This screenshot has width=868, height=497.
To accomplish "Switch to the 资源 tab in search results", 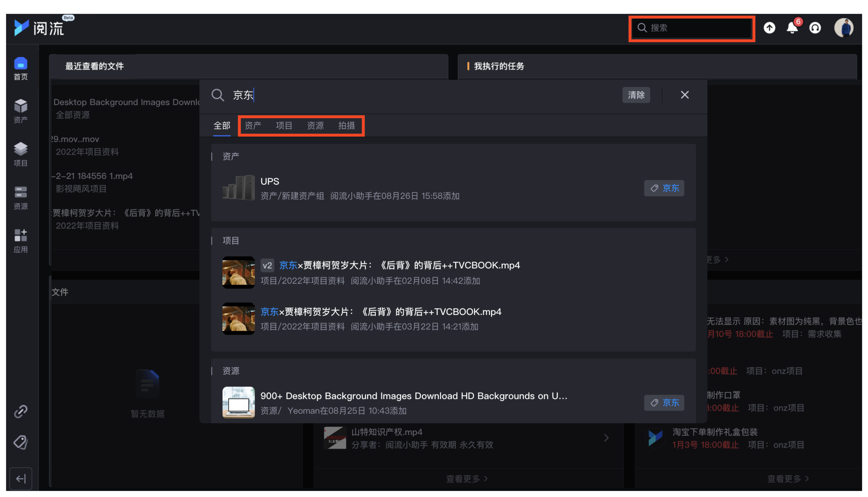I will point(315,126).
